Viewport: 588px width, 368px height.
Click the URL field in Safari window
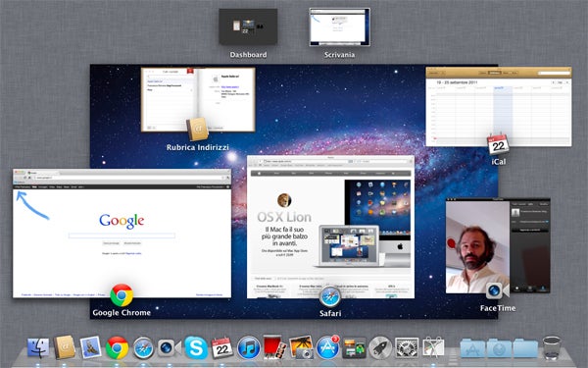click(307, 161)
